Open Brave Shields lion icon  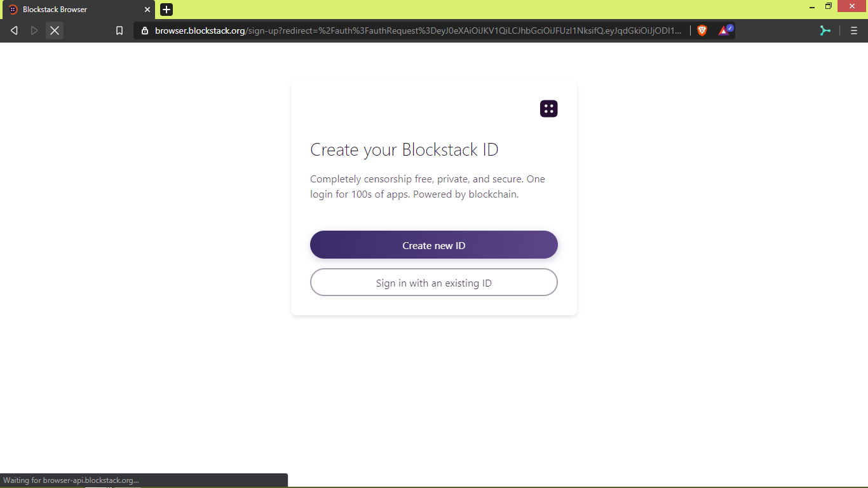coord(702,30)
